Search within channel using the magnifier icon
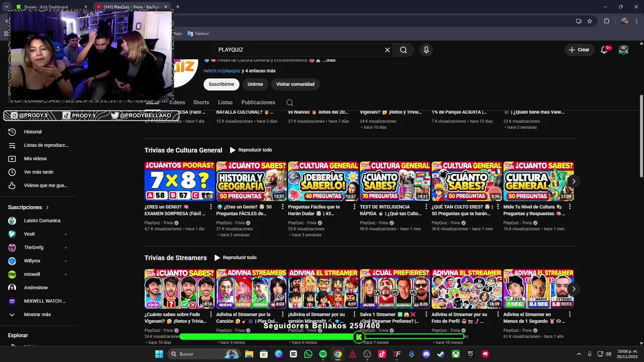Screen dimensions: 644x362 click(290, 103)
